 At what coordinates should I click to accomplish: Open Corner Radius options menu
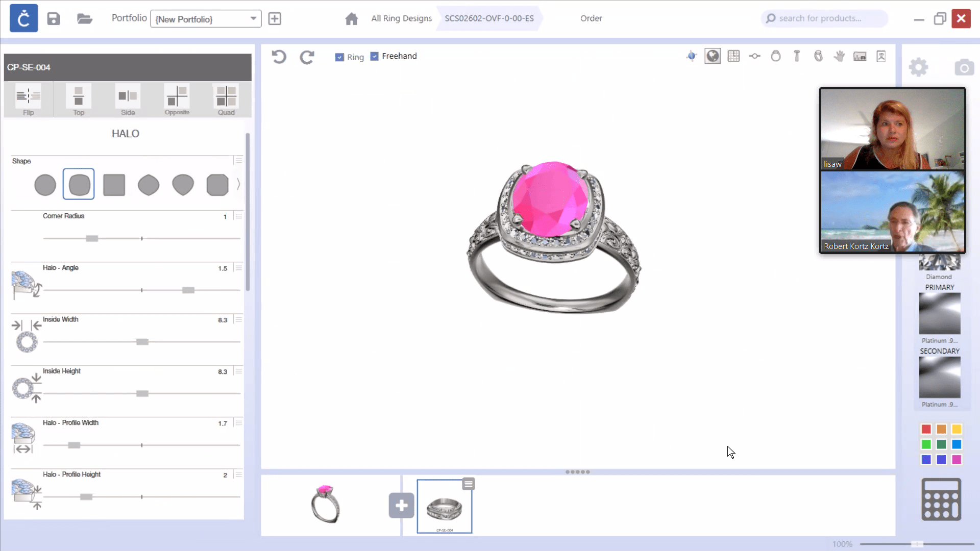(238, 216)
